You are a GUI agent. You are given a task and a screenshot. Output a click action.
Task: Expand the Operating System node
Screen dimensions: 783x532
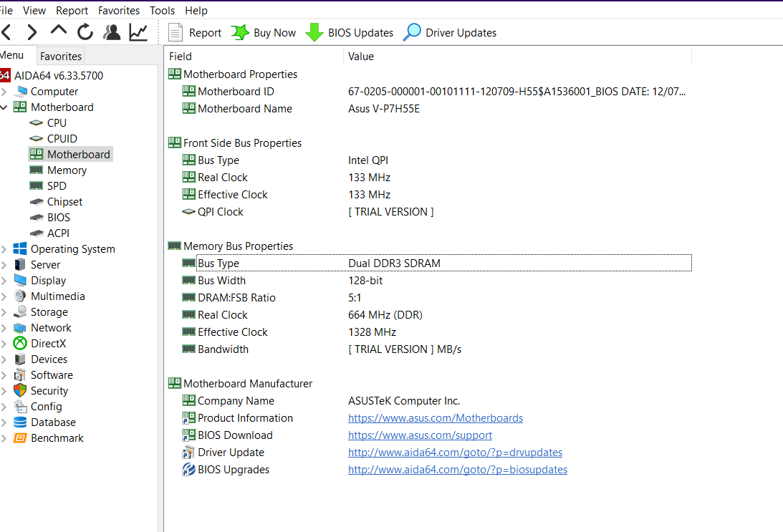coord(4,249)
